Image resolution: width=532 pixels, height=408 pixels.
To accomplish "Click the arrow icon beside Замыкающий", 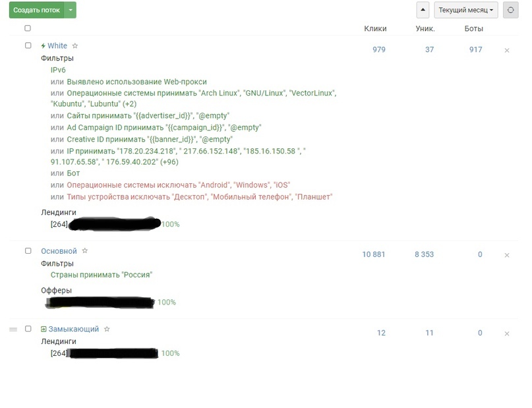I will pos(44,329).
